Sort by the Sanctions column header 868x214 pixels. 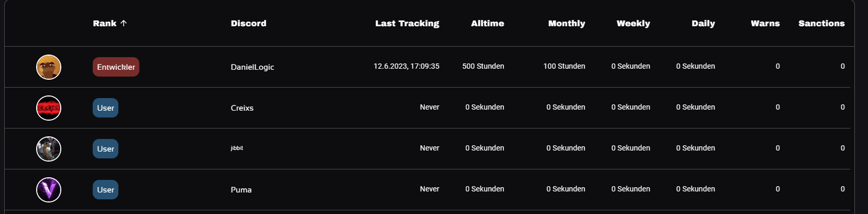821,24
